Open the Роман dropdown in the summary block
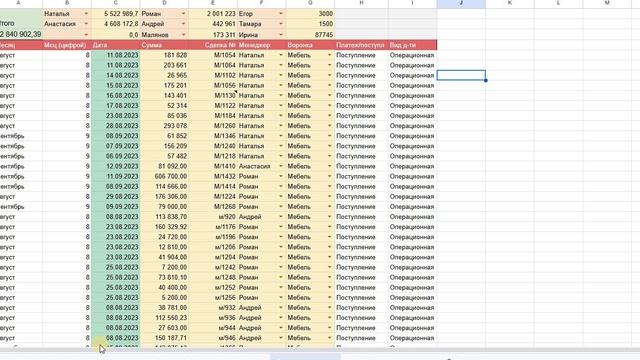640x360 pixels. pos(183,14)
